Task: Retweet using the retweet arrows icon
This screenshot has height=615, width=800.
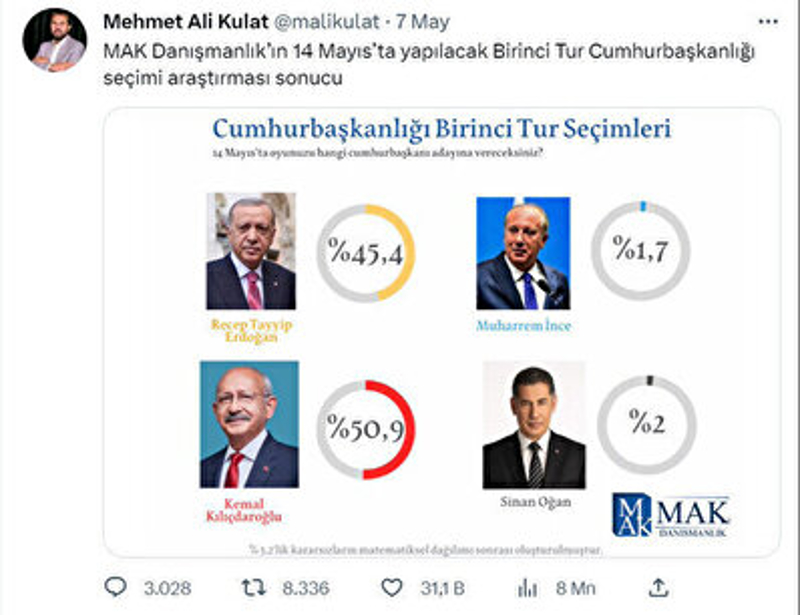Action: (x=254, y=588)
